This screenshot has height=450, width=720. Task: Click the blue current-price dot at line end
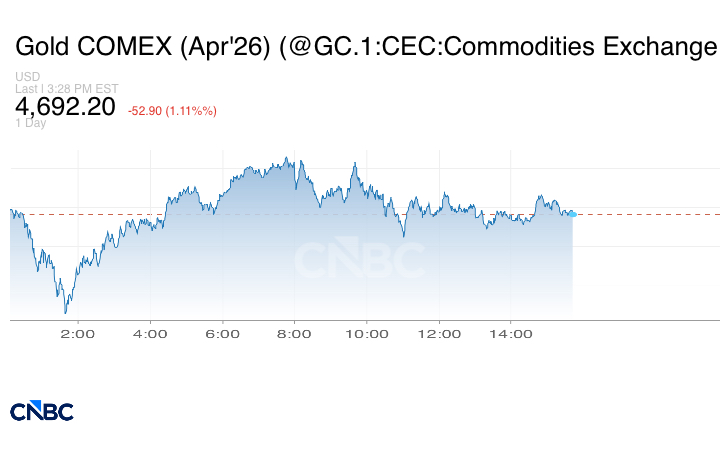click(x=572, y=214)
